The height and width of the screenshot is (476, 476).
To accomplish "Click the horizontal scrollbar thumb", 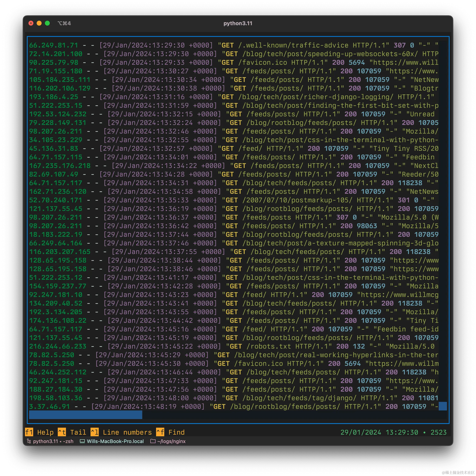I will [85, 415].
